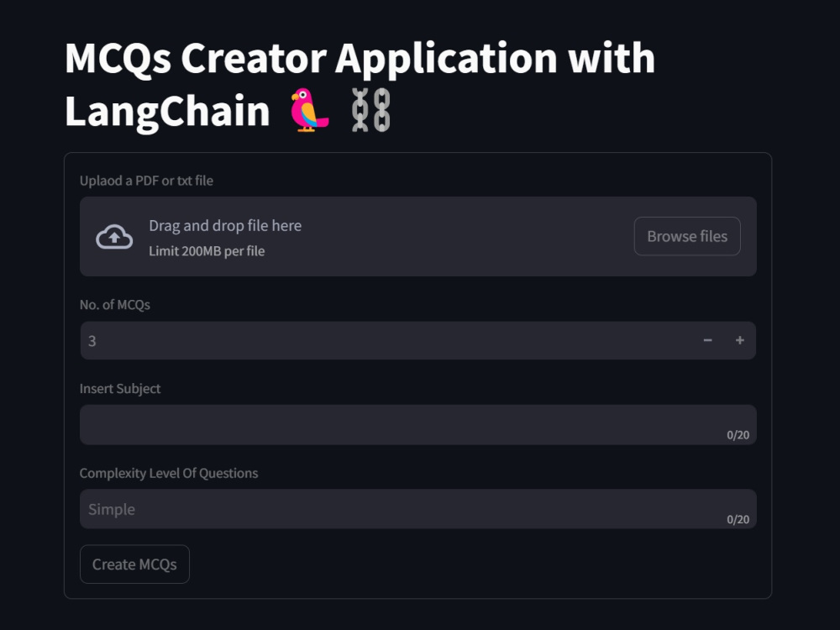The height and width of the screenshot is (630, 840).
Task: Click the Complexity Level character counter
Action: pyautogui.click(x=738, y=519)
